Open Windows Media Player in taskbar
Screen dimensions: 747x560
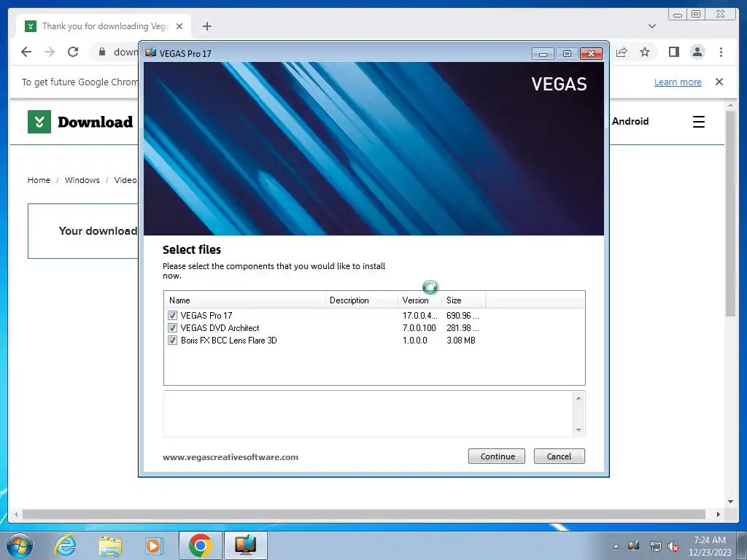(x=155, y=545)
